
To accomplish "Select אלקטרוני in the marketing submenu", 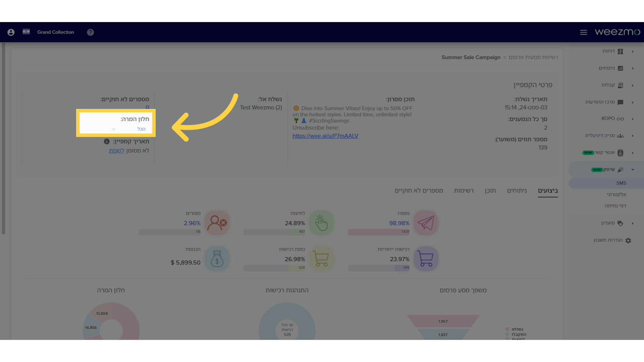I will pos(616,194).
